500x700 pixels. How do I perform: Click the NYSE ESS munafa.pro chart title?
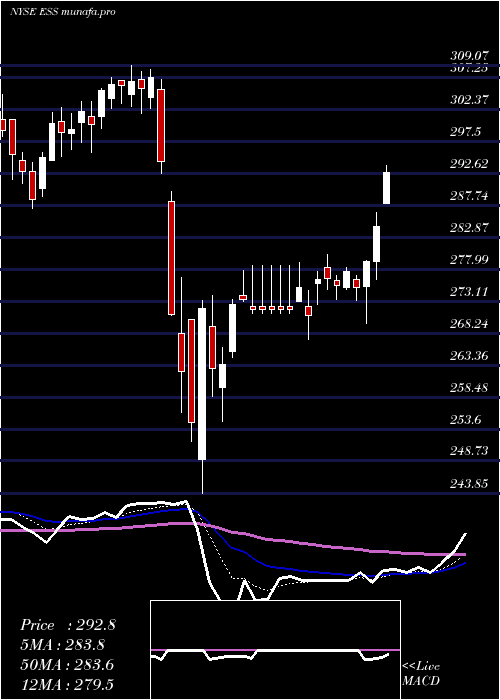[62, 12]
